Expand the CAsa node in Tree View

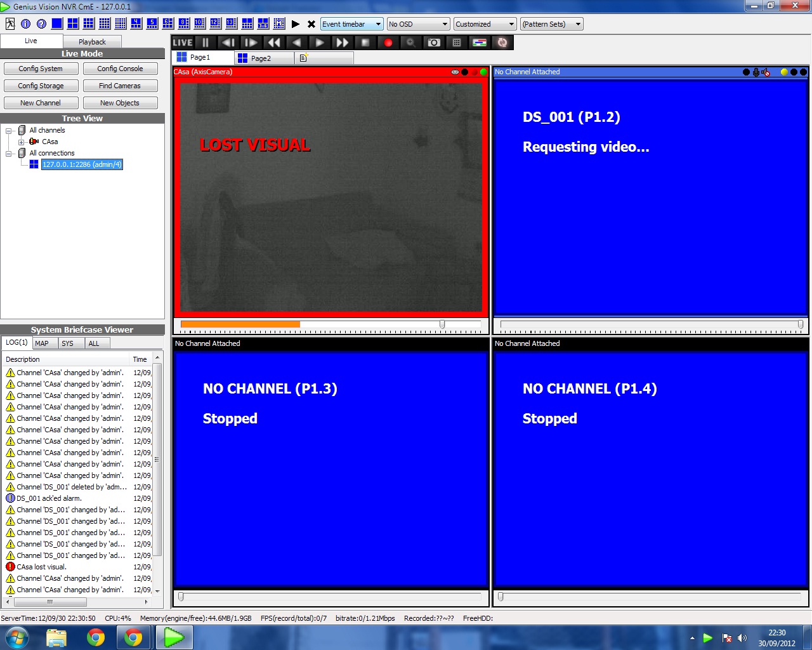[21, 141]
